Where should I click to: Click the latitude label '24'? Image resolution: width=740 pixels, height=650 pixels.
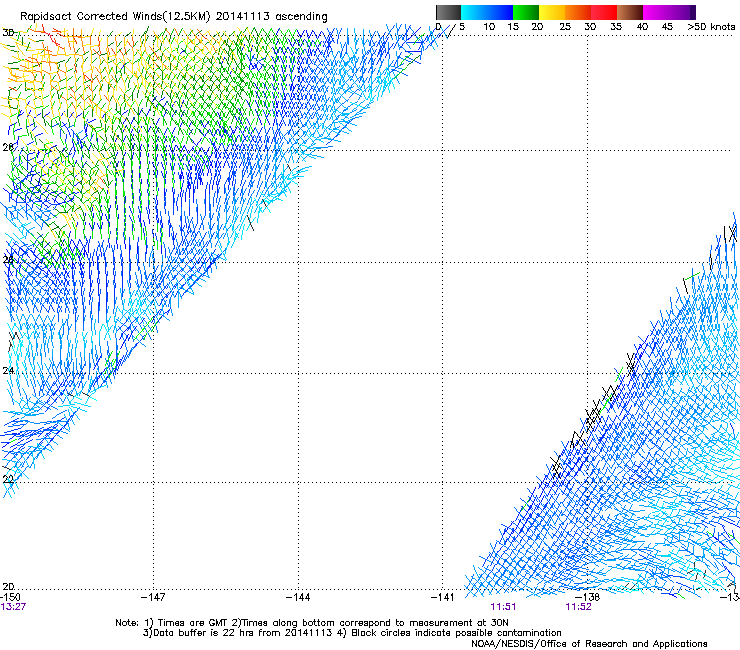click(8, 371)
